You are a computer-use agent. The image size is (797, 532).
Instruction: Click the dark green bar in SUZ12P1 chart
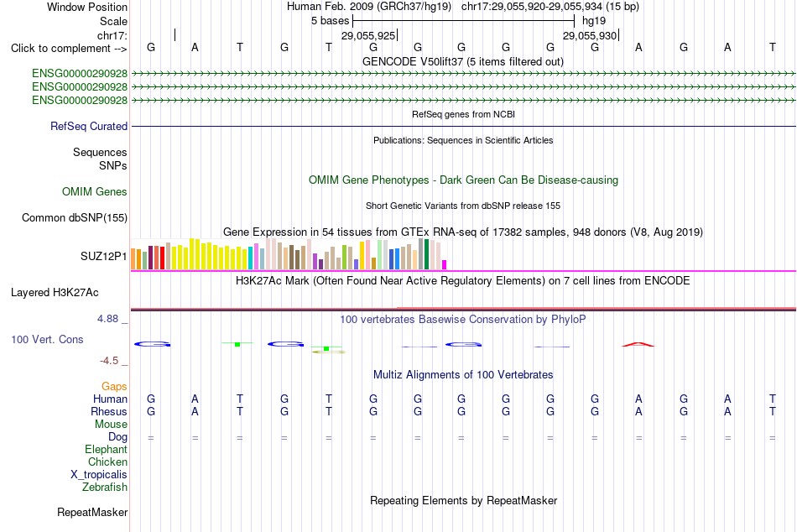click(x=427, y=253)
